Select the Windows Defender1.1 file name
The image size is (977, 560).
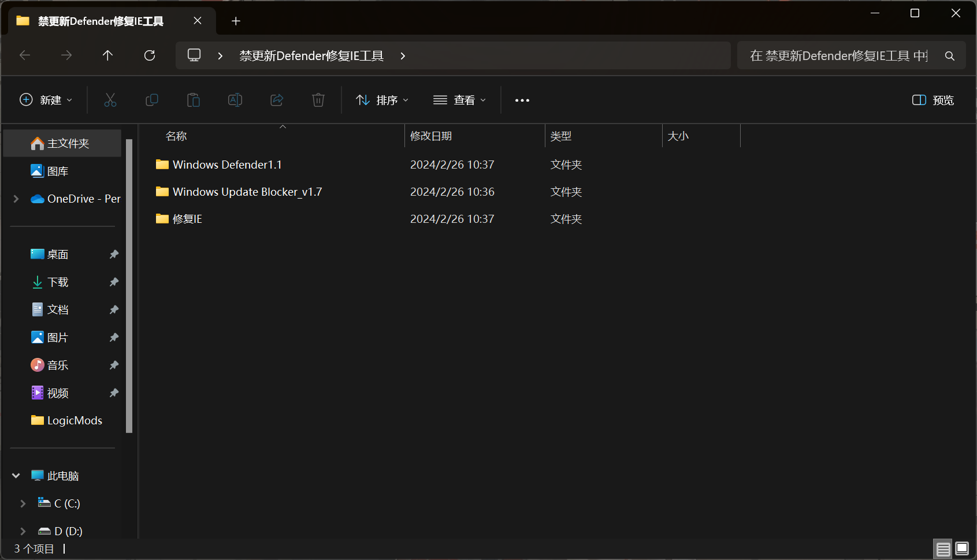(x=227, y=165)
